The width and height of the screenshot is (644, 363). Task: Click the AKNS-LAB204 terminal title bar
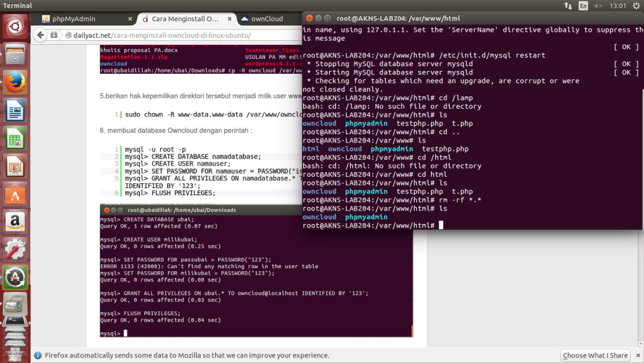[473, 18]
